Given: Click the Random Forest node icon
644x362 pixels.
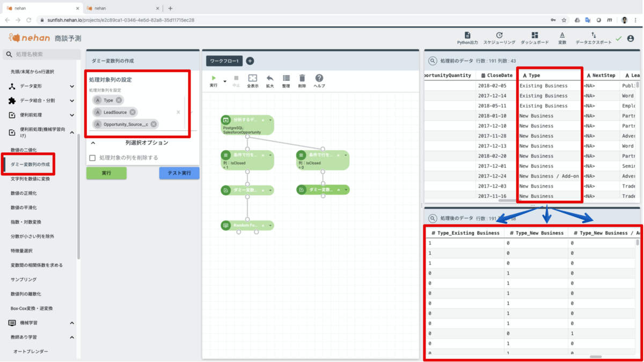Looking at the screenshot, I should click(x=226, y=225).
